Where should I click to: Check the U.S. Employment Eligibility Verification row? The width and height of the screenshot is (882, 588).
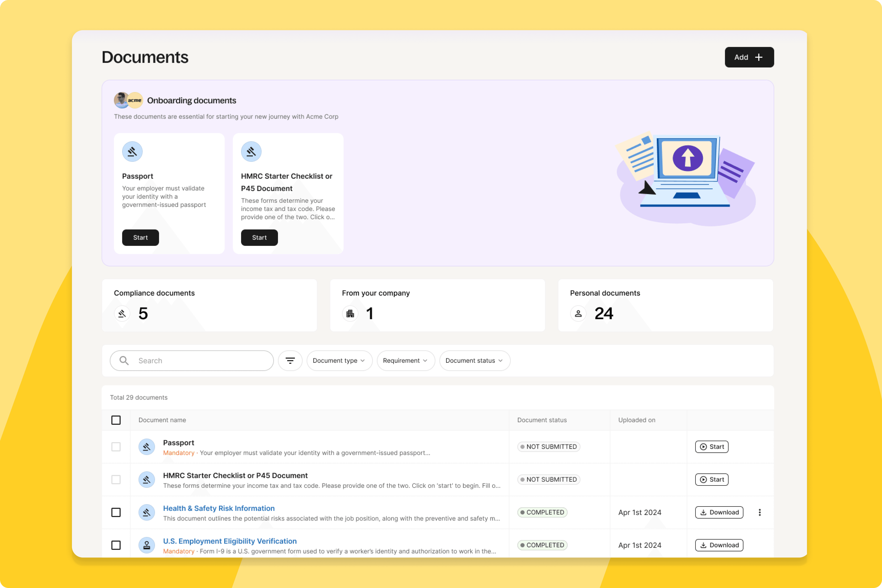coord(116,545)
